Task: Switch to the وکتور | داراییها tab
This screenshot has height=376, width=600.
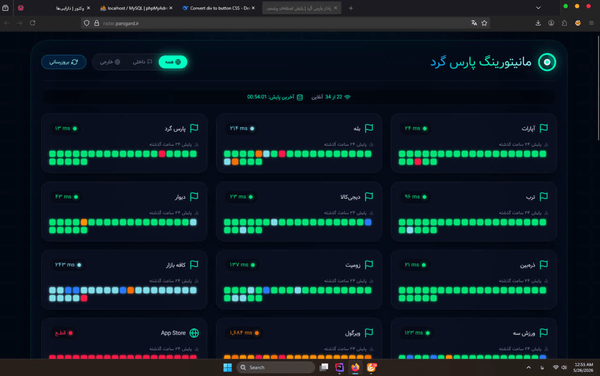Action: pyautogui.click(x=70, y=8)
